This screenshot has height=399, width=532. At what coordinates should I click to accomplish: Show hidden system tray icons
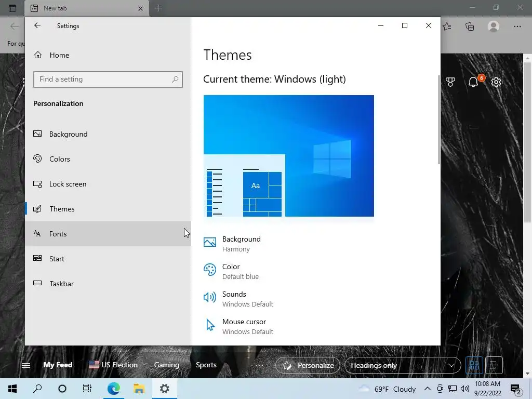[x=428, y=389]
